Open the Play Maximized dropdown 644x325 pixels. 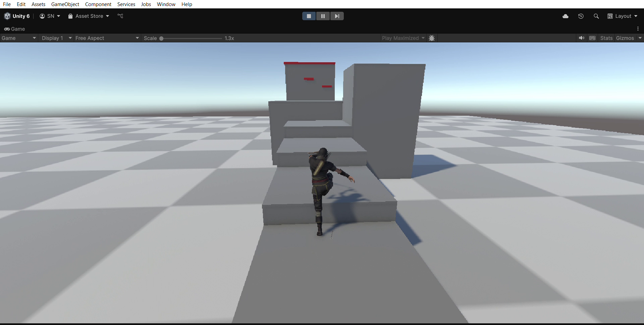point(403,38)
